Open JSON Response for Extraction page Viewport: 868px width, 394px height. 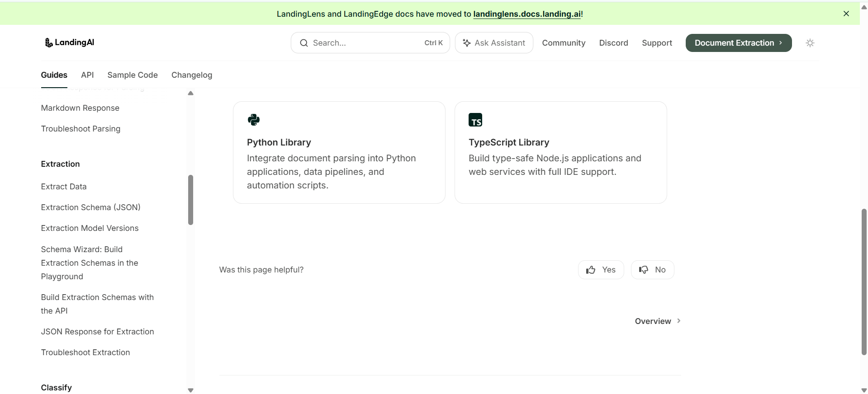click(x=97, y=332)
